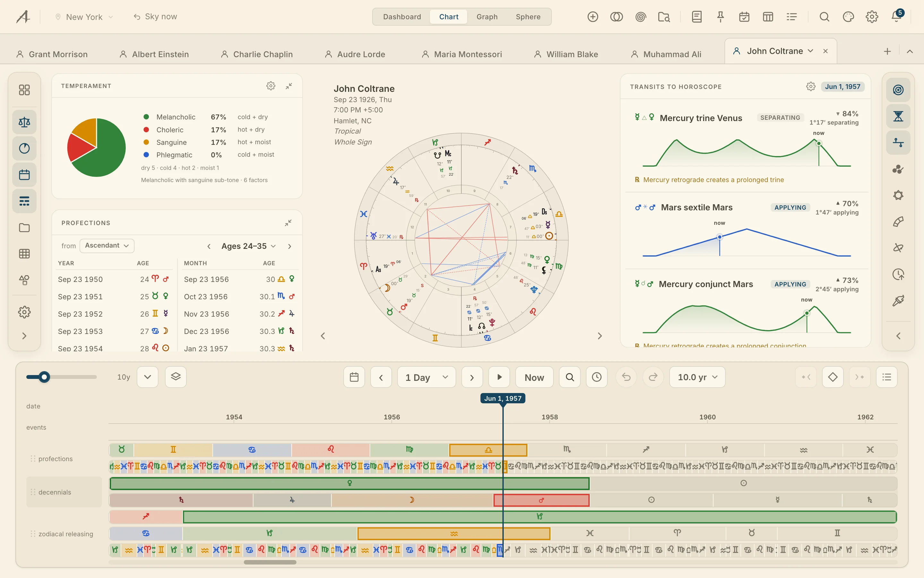Collapse the right sidebar with chevron
The width and height of the screenshot is (924, 578).
point(898,336)
